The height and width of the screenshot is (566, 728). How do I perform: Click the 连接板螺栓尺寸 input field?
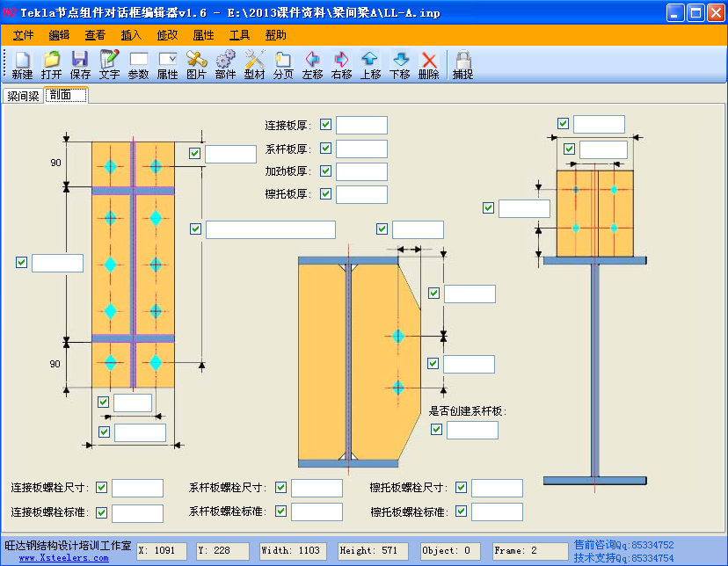tap(137, 488)
